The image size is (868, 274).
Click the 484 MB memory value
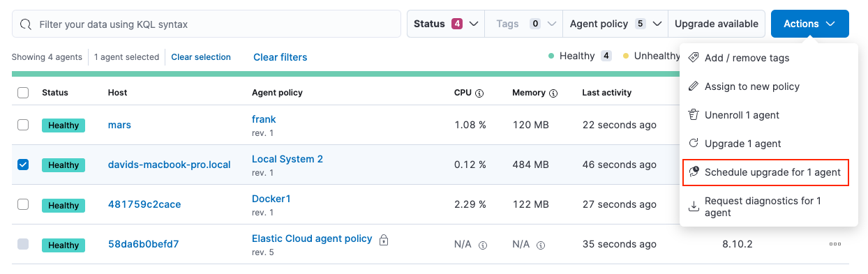point(530,165)
